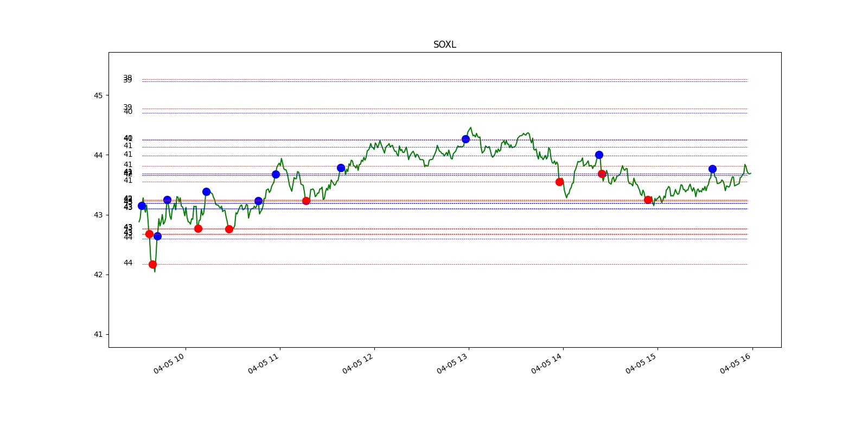Image resolution: width=868 pixels, height=434 pixels.
Task: Select the y-axis tick label 41 at the axis bottom
Action: (98, 334)
